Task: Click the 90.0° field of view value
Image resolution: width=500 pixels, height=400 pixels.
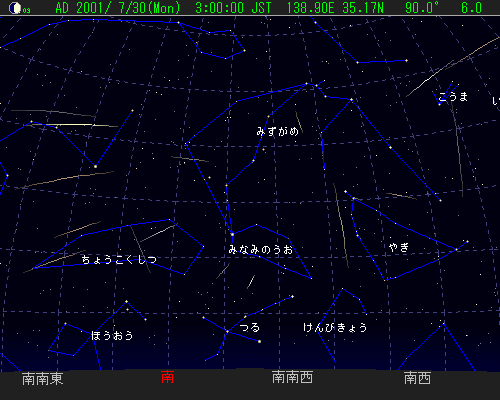Action: (422, 8)
